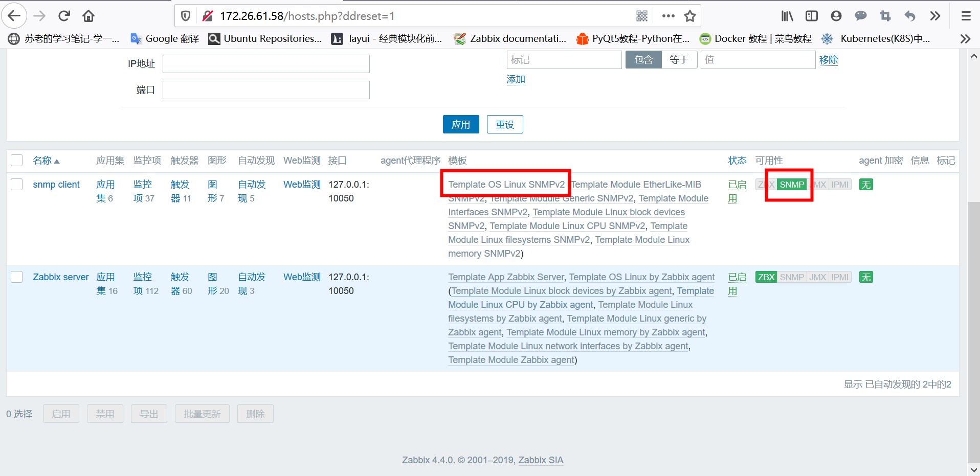Open snmp client 应用集 6
Image resolution: width=980 pixels, height=476 pixels.
coord(105,191)
